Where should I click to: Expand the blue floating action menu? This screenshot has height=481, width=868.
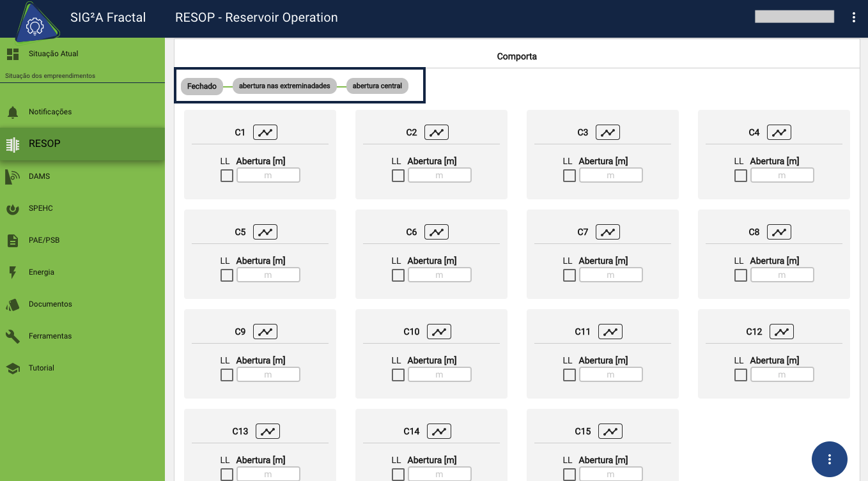[x=829, y=459]
